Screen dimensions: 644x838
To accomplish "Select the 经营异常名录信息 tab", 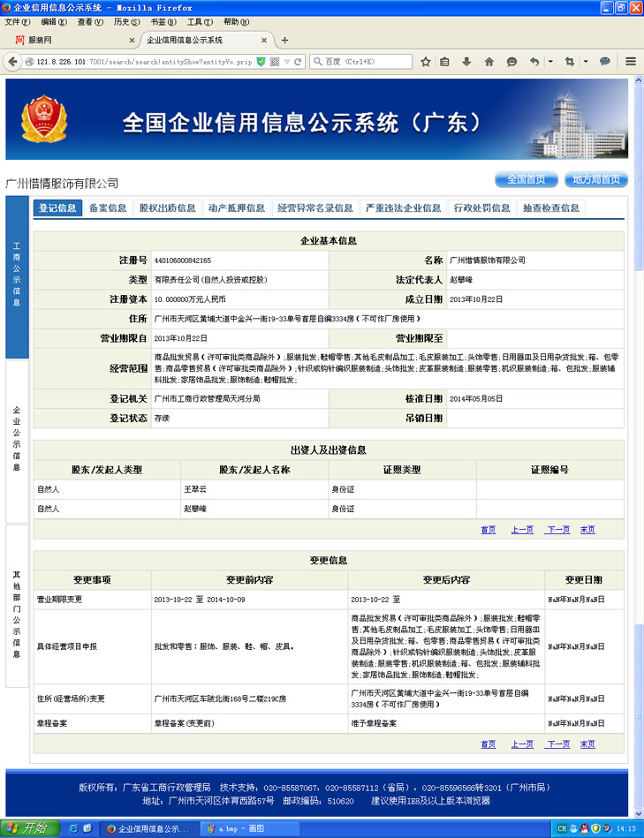I will tap(315, 208).
